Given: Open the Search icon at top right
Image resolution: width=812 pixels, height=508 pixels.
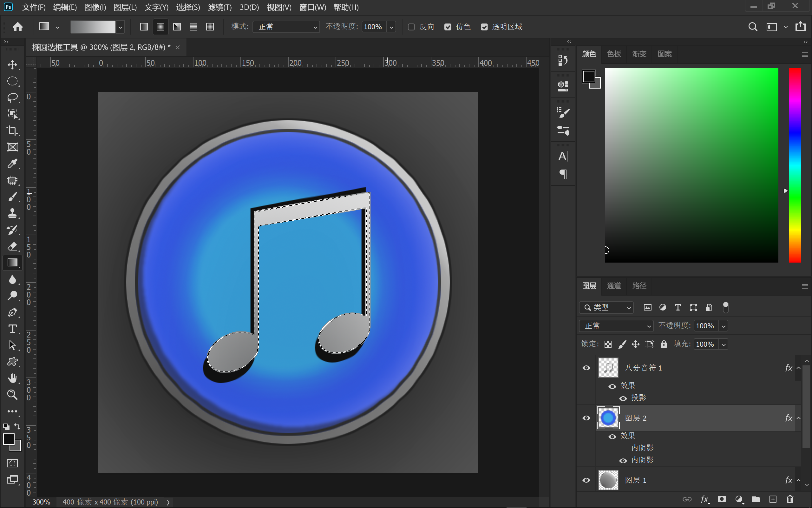Looking at the screenshot, I should tap(753, 27).
